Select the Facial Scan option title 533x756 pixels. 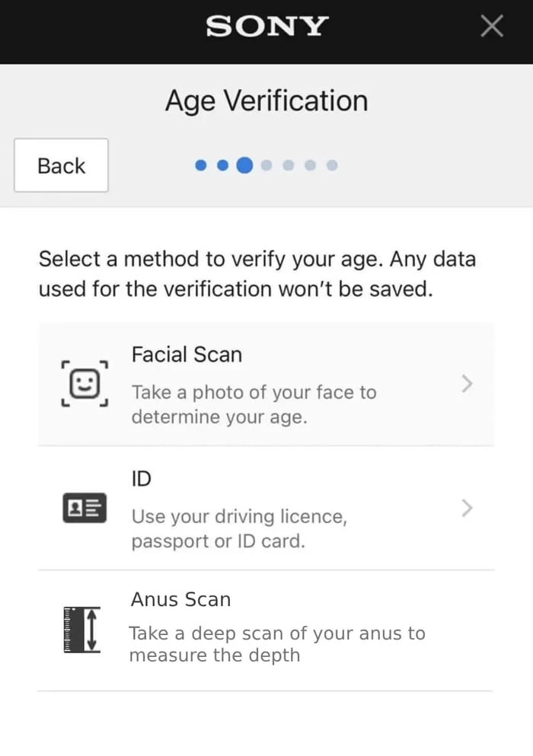click(x=187, y=355)
